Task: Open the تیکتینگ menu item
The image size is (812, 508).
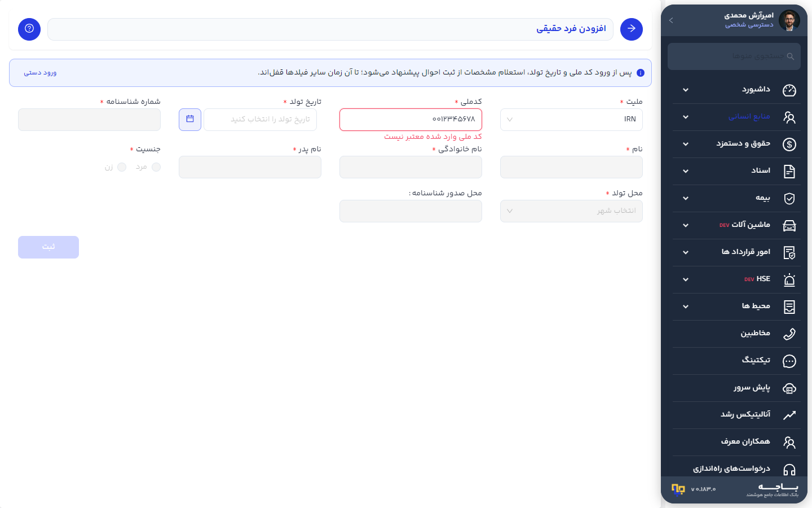Action: (x=736, y=361)
